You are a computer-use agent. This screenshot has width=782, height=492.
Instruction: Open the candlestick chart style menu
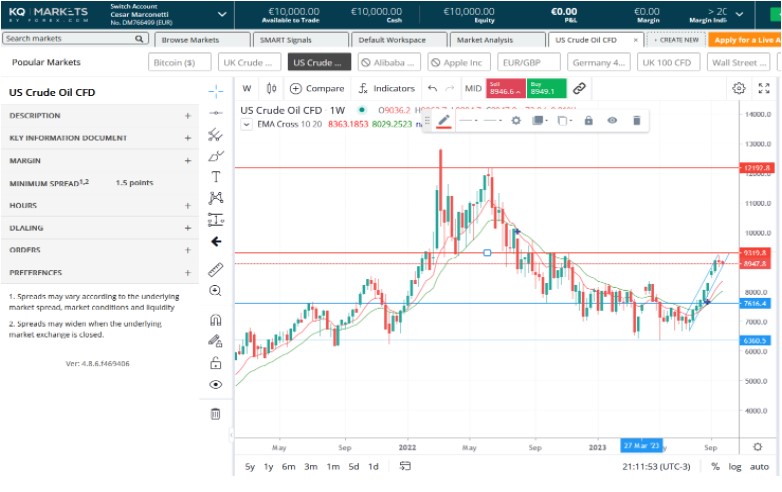(271, 88)
